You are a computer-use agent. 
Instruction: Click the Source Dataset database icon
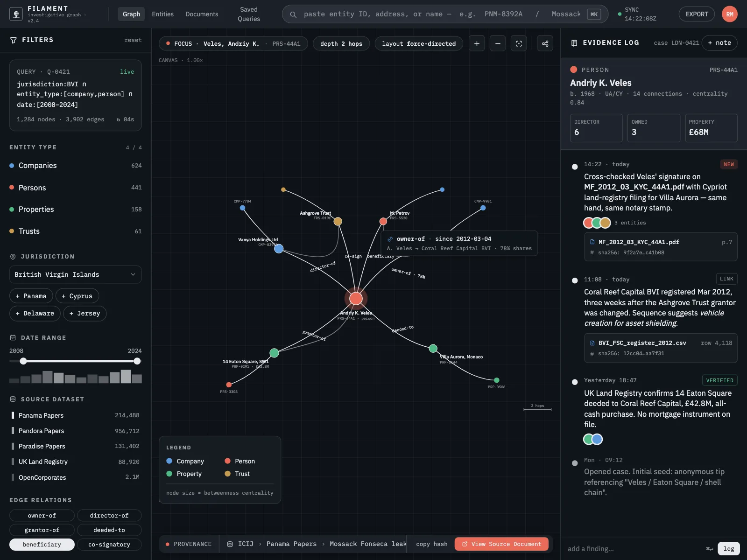click(13, 399)
